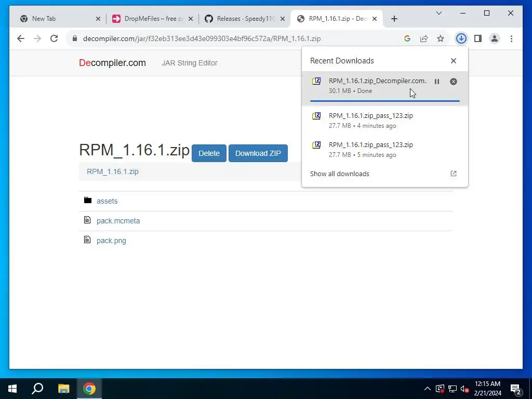532x399 pixels.
Task: Go back to the previous page
Action: pos(21,38)
